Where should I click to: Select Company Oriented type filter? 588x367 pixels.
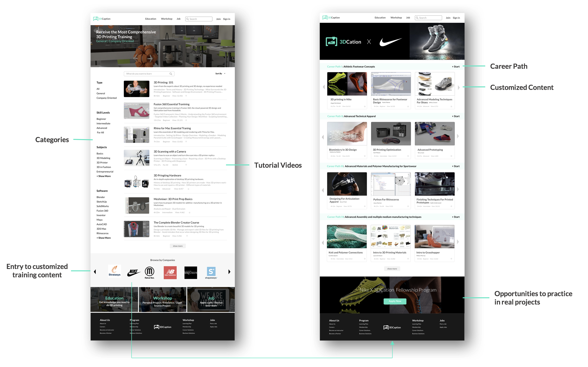pos(107,98)
